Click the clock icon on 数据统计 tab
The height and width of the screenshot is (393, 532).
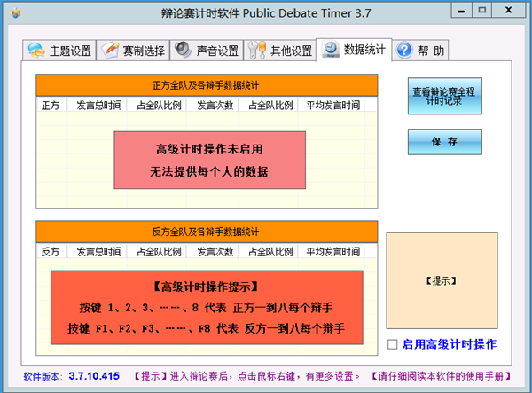(331, 50)
